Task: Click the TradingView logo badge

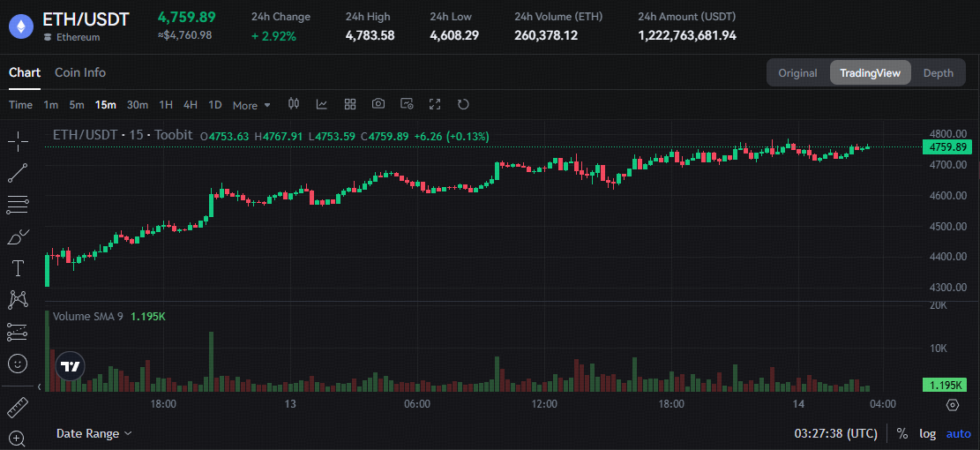Action: point(71,367)
